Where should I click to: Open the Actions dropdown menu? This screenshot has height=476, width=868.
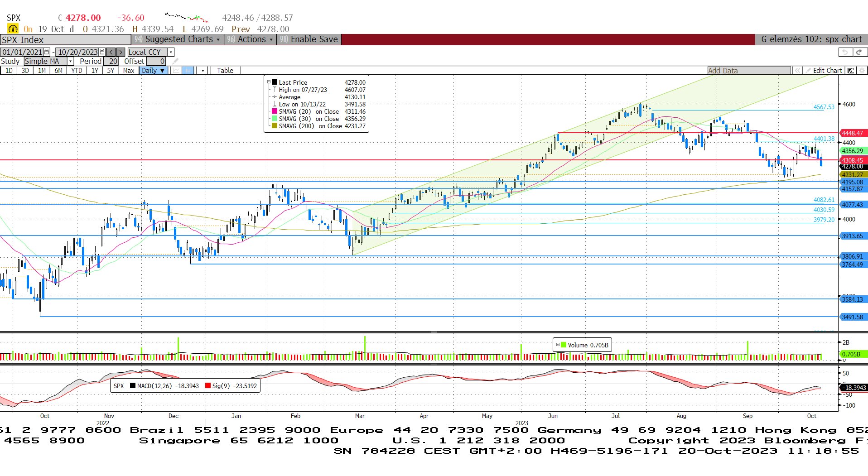click(250, 39)
